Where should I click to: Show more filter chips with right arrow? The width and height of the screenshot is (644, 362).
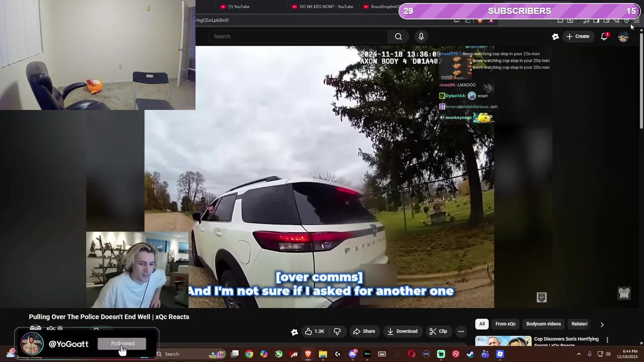point(602,324)
